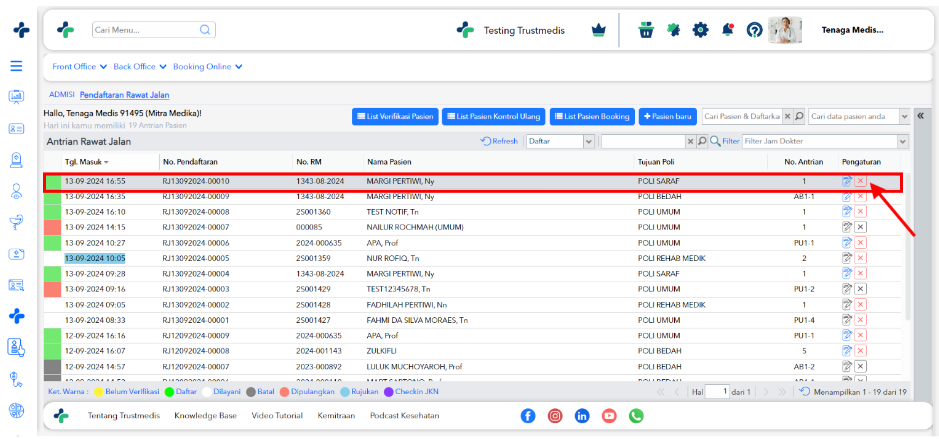
Task: Cancel MARGI PERTIWI POLI SARAF registration at 16:55
Action: point(861,181)
